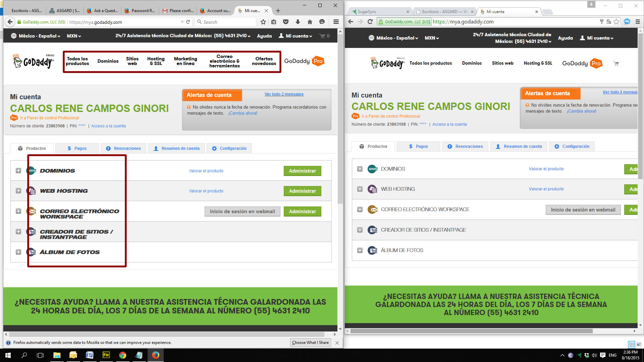Open Firefox hamburger menu

click(x=336, y=22)
